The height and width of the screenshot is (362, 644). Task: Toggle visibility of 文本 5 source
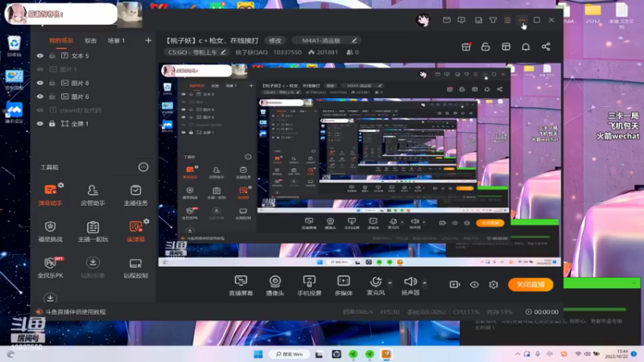click(39, 56)
